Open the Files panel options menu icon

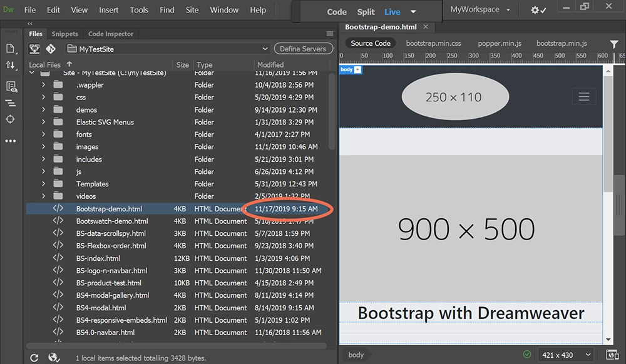pyautogui.click(x=330, y=34)
